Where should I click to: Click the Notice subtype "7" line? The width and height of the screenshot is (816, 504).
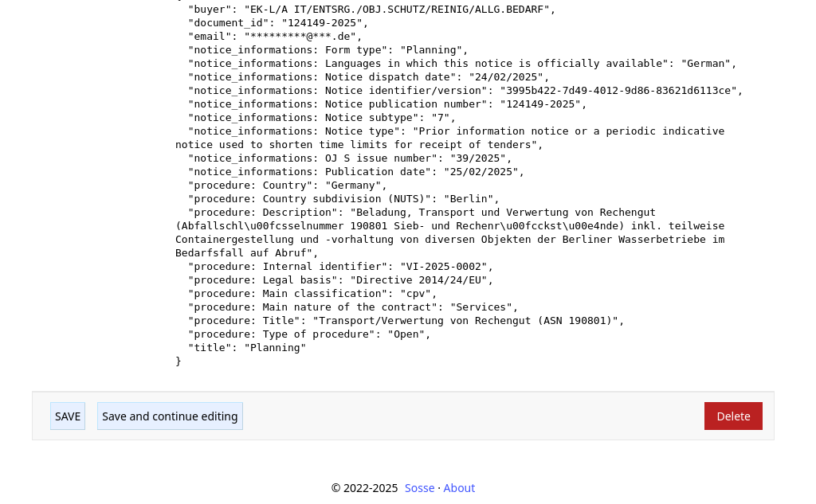pos(322,118)
